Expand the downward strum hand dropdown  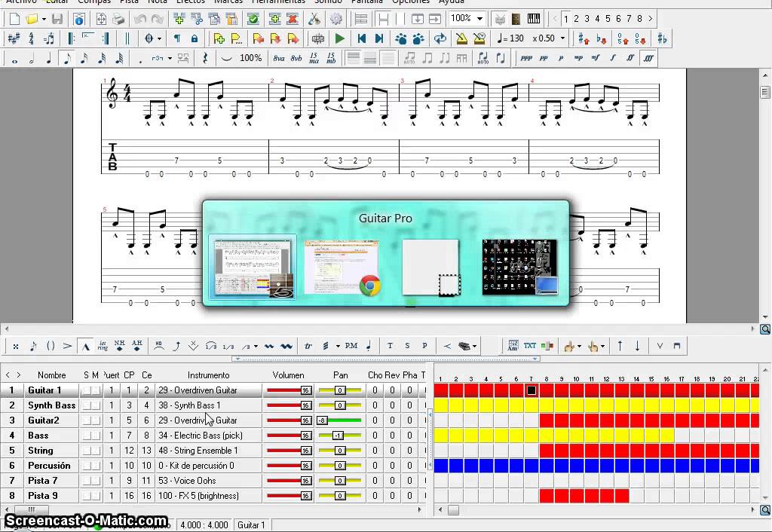(579, 346)
